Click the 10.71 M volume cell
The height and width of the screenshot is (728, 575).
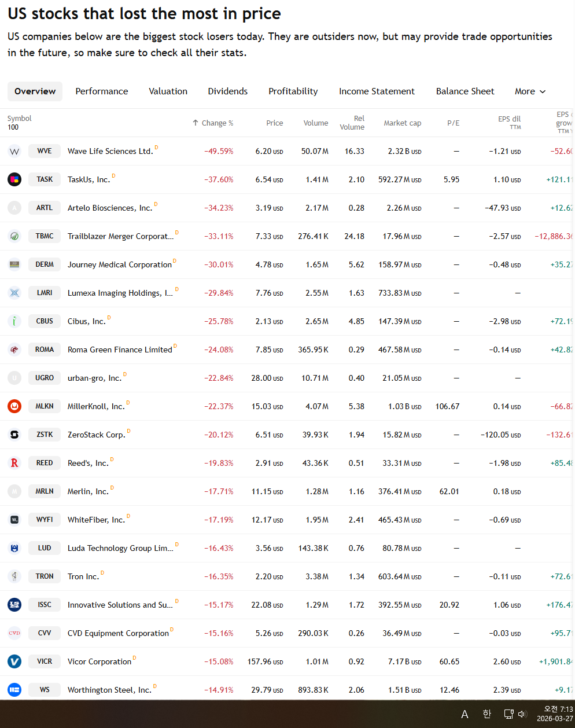tap(315, 378)
